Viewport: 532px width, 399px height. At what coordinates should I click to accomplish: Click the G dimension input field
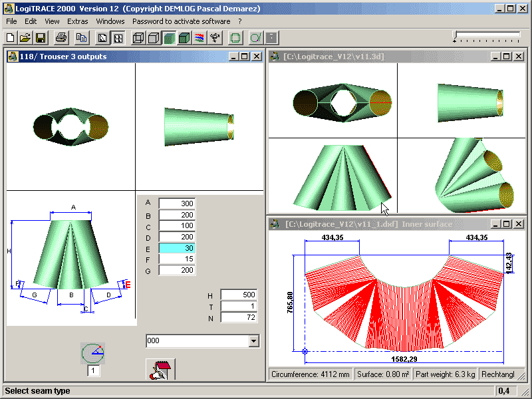coord(177,270)
